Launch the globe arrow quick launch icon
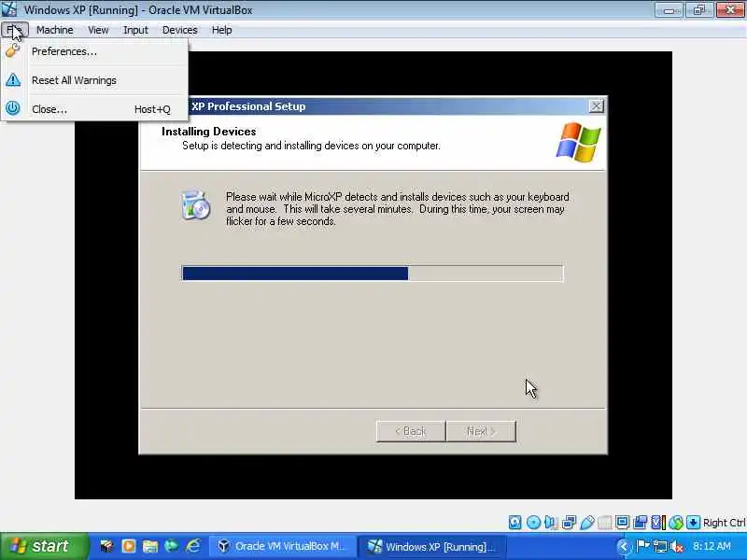 click(172, 546)
